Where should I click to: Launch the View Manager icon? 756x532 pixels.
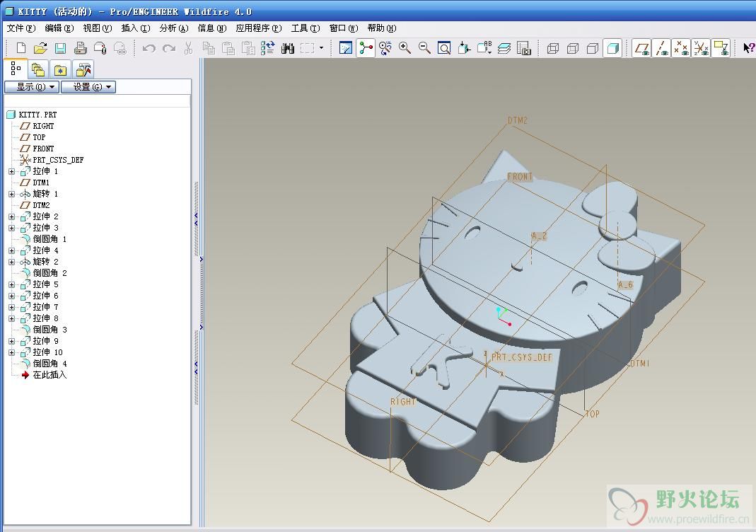523,47
